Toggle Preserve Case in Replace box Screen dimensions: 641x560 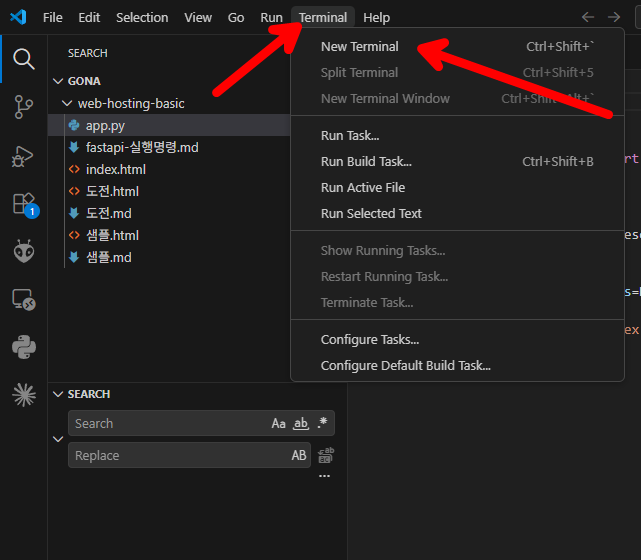coord(299,455)
